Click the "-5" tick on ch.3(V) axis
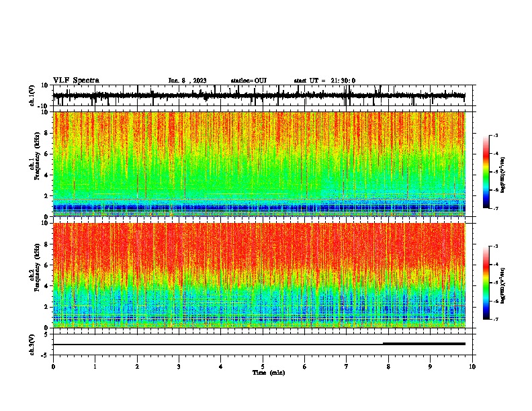 (x=45, y=355)
